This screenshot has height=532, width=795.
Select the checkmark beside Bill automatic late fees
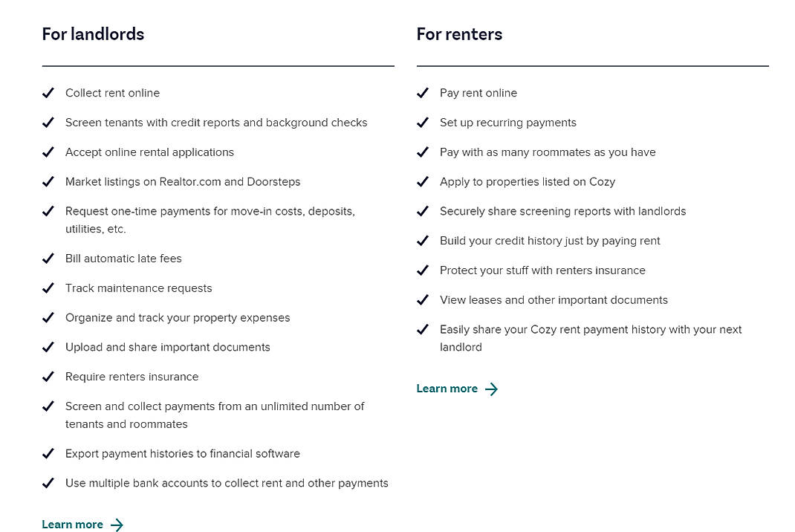click(48, 259)
